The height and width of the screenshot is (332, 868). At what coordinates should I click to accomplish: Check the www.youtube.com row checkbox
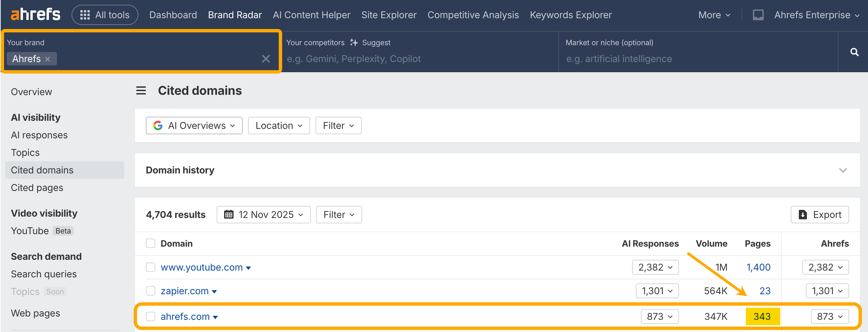click(x=151, y=267)
